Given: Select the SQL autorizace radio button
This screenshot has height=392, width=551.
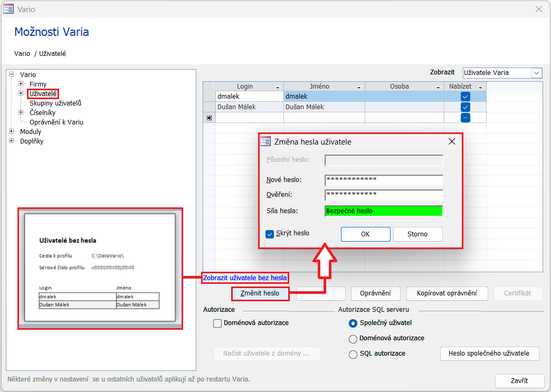Looking at the screenshot, I should click(x=353, y=354).
